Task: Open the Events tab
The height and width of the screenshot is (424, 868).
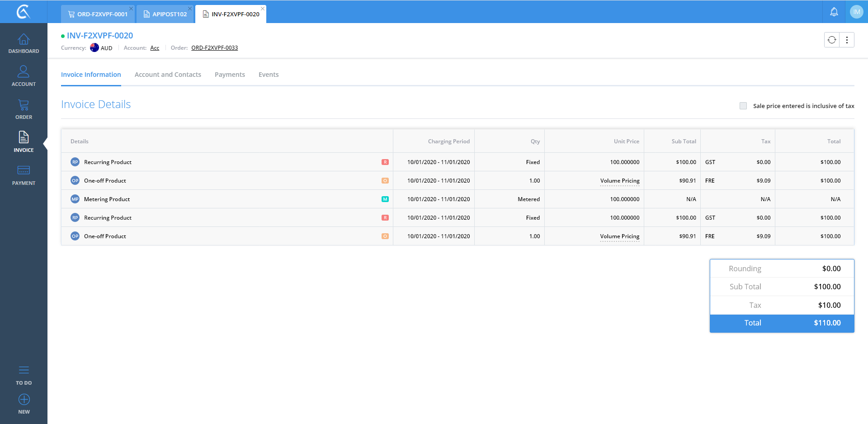Action: 269,75
